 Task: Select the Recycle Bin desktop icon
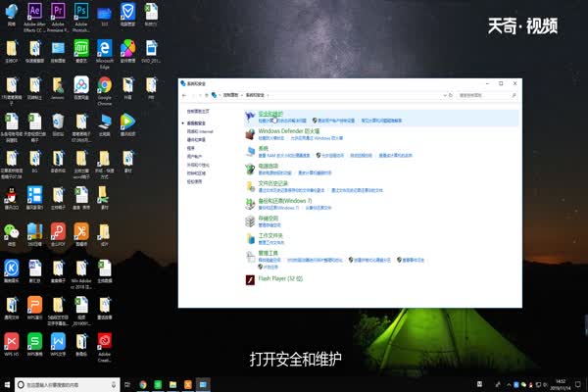pyautogui.click(x=58, y=124)
